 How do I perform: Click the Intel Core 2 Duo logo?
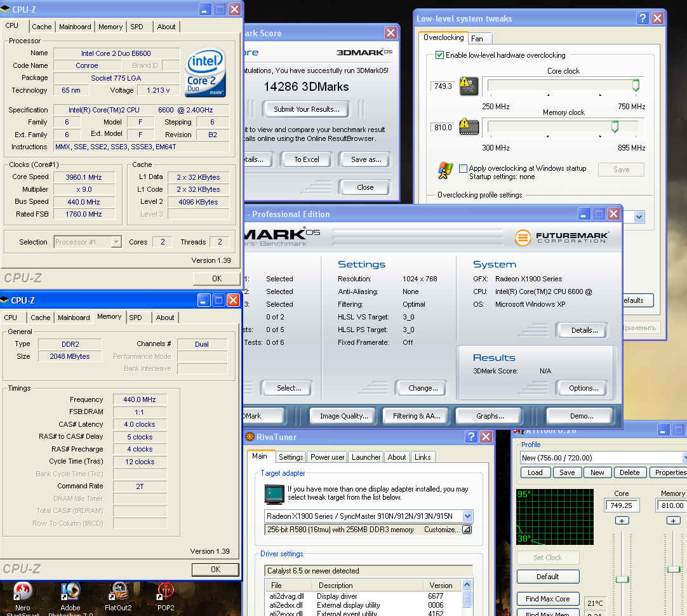coord(206,72)
